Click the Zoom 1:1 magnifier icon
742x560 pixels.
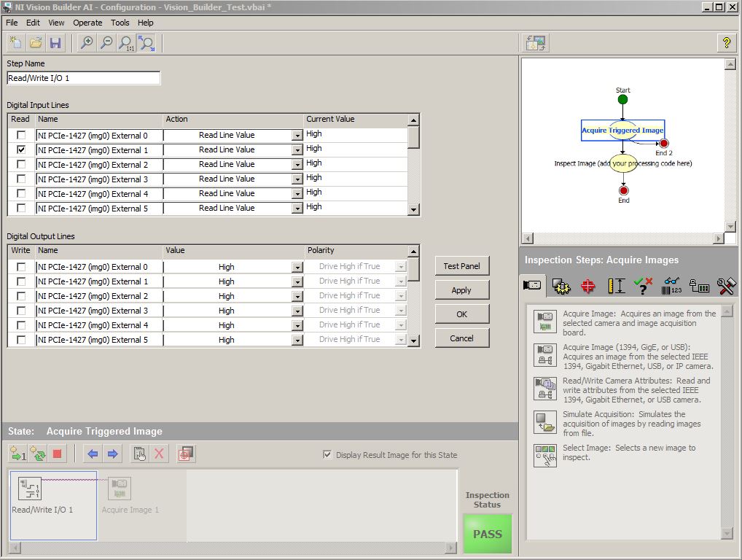click(x=126, y=43)
